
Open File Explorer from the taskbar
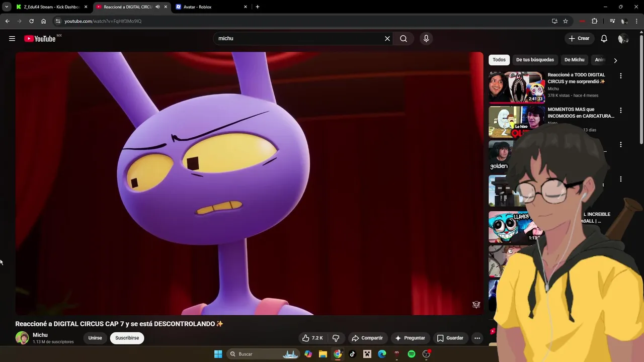[323, 354]
